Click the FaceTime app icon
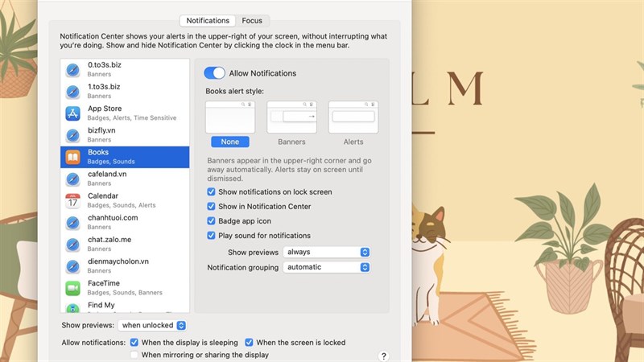Image resolution: width=644 pixels, height=362 pixels. (72, 288)
